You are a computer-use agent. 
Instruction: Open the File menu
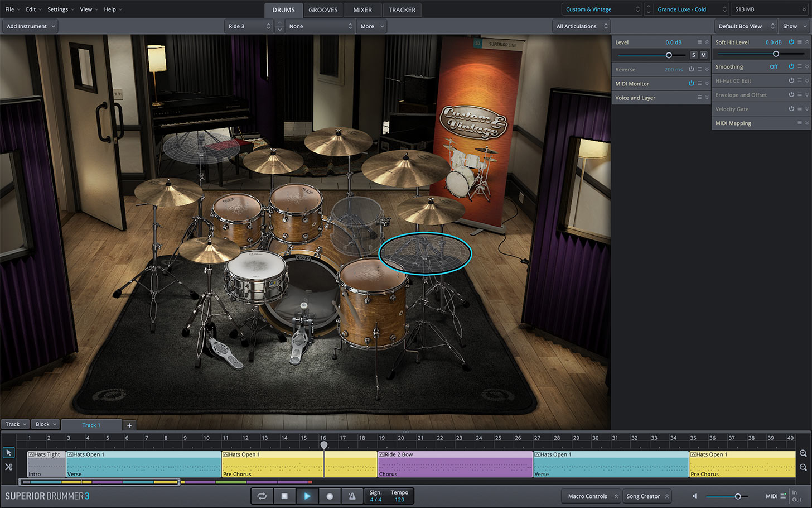(12, 9)
